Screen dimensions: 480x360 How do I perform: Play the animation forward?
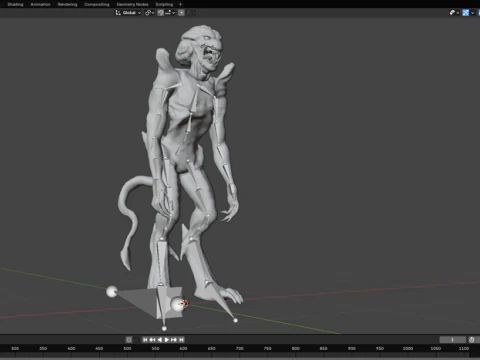pos(167,340)
